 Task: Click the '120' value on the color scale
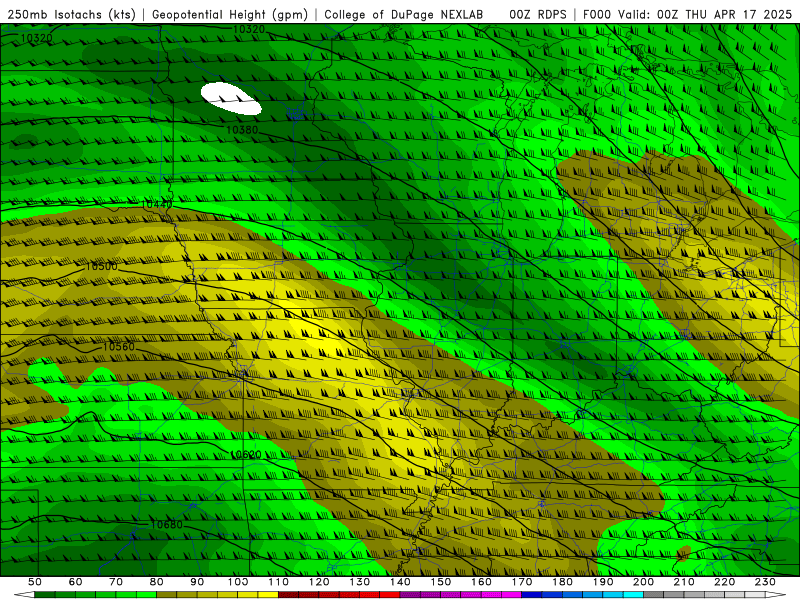coord(319,582)
